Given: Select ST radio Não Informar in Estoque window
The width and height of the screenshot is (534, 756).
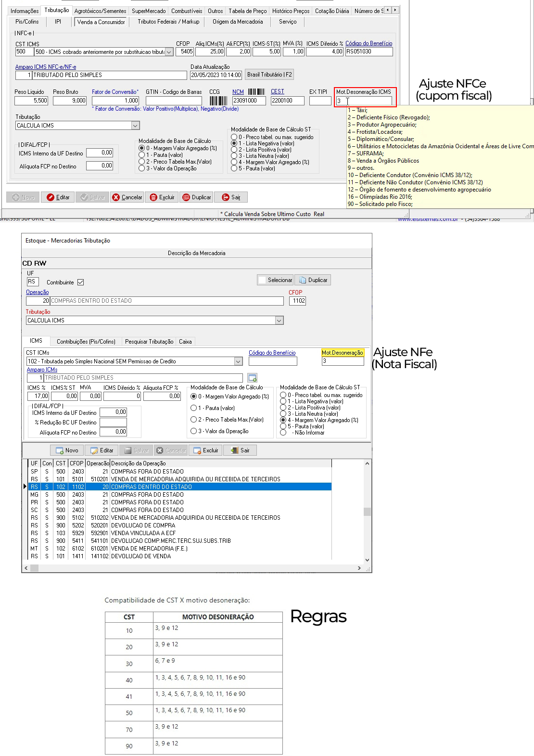Looking at the screenshot, I should click(283, 433).
